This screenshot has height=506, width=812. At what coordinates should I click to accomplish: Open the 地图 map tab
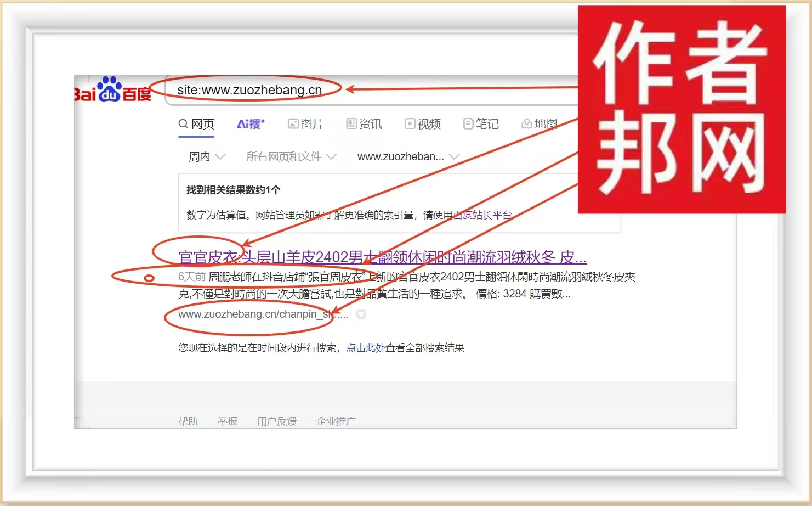(540, 124)
